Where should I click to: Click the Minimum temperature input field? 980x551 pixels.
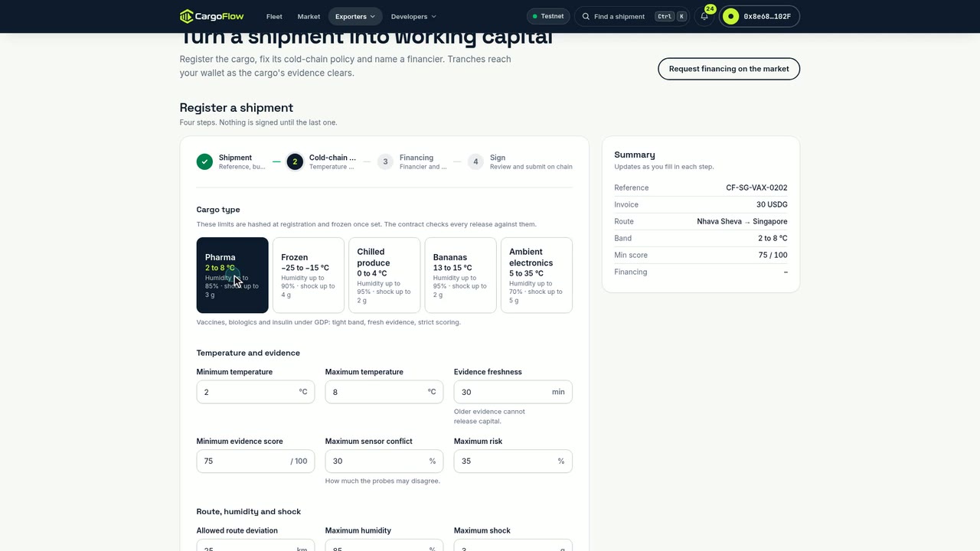(x=256, y=392)
